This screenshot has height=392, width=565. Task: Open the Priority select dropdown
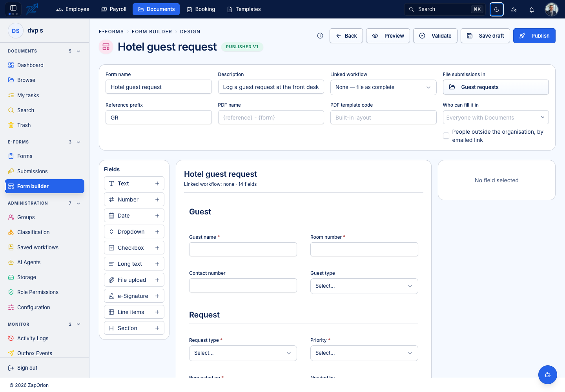(364, 353)
